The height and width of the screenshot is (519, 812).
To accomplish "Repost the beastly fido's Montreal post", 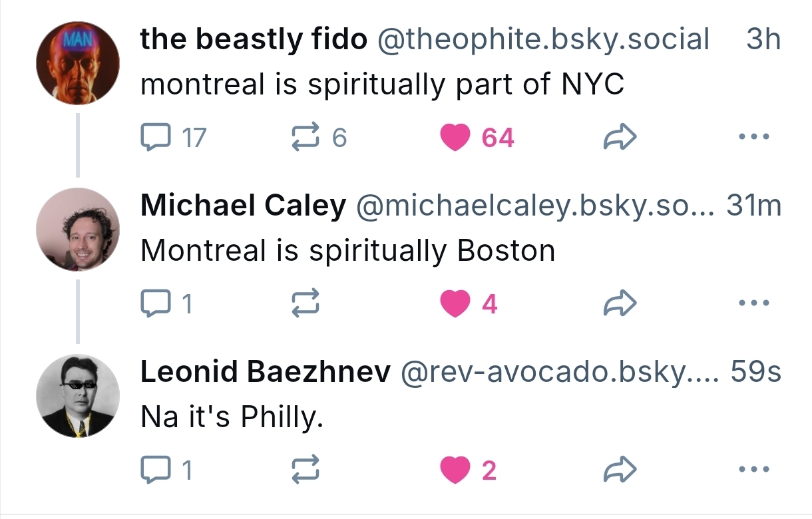I will click(x=306, y=138).
